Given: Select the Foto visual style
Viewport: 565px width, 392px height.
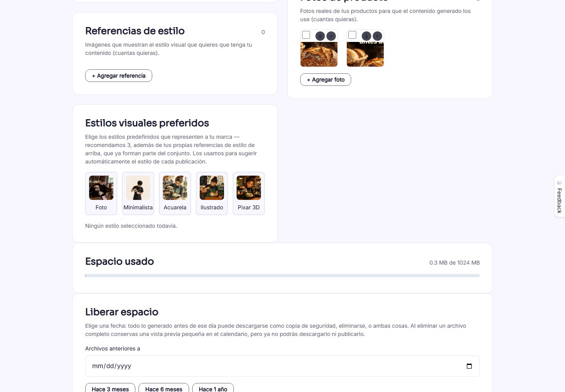Looking at the screenshot, I should 101,194.
